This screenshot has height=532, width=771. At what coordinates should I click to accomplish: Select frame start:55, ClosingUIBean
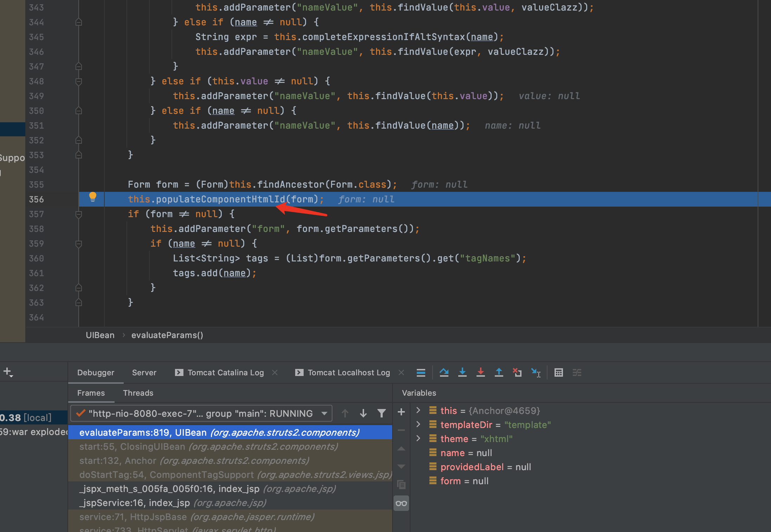tap(230, 447)
